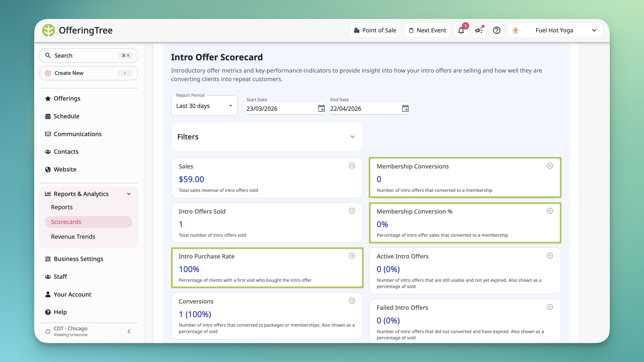Click the CDT · Chicago timezone label

pos(71,328)
